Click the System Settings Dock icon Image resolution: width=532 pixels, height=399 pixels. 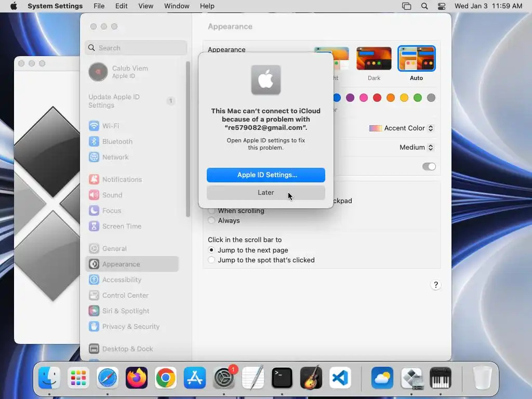224,378
